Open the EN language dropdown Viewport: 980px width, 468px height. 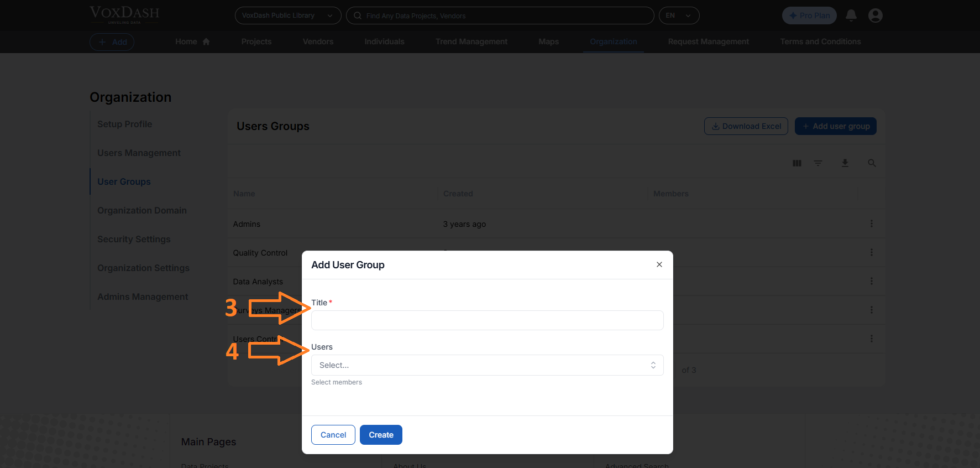[x=679, y=15]
